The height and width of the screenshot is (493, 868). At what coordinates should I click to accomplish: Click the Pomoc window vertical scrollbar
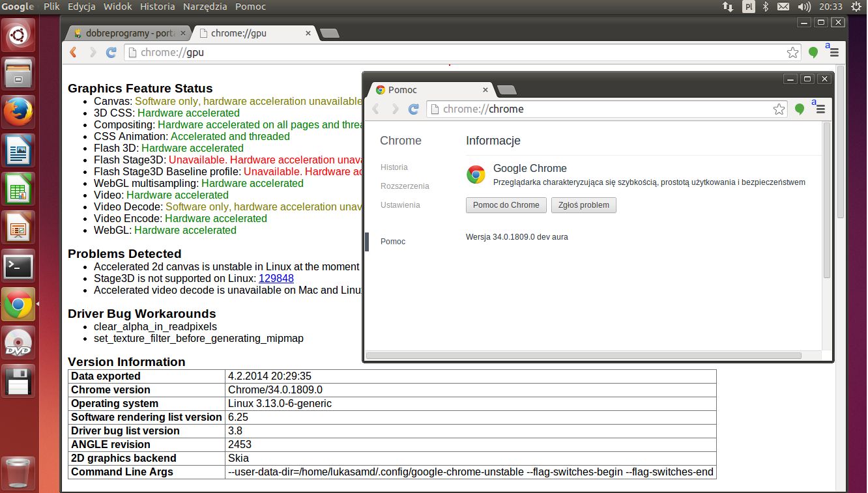pos(827,201)
